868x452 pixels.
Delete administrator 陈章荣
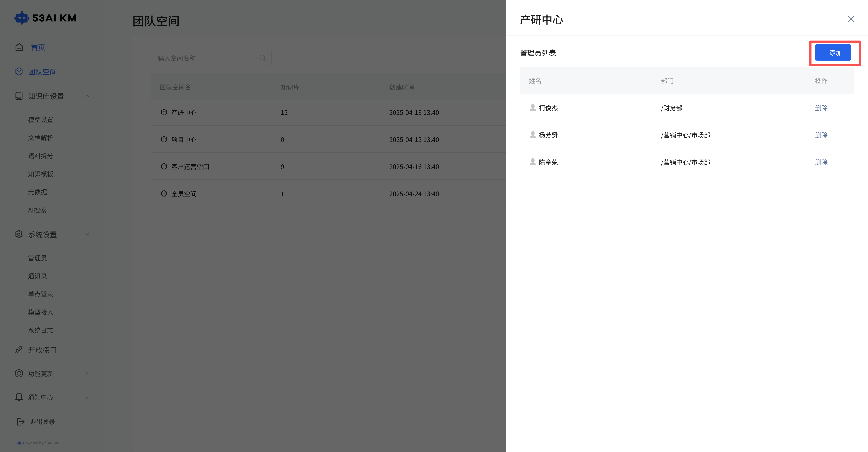tap(821, 162)
